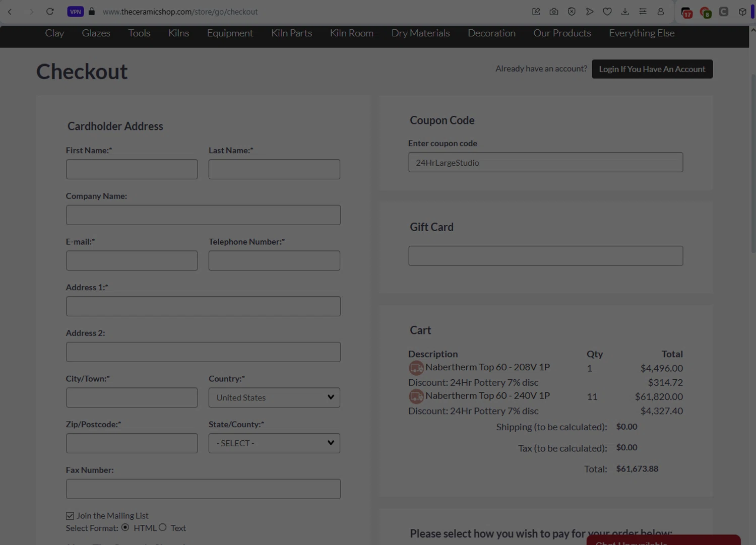Open Nabertherm Top 60 - 240V 1P link
The width and height of the screenshot is (756, 545).
click(x=487, y=396)
